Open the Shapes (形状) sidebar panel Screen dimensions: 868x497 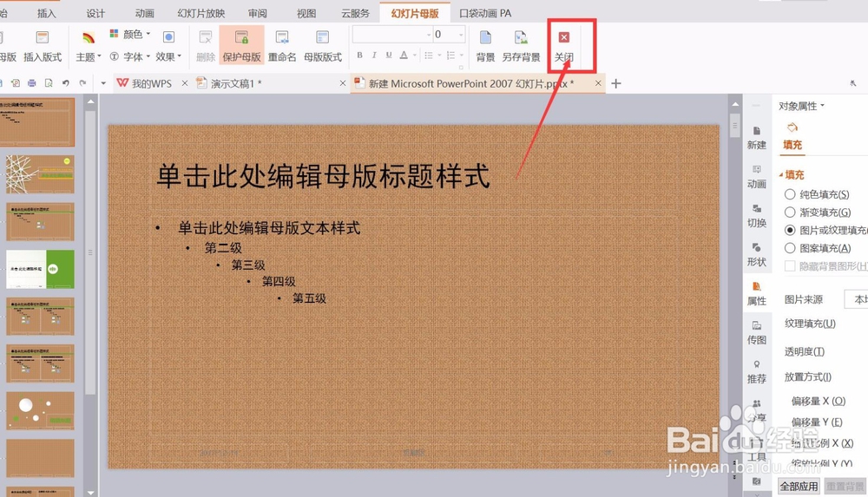[x=757, y=255]
